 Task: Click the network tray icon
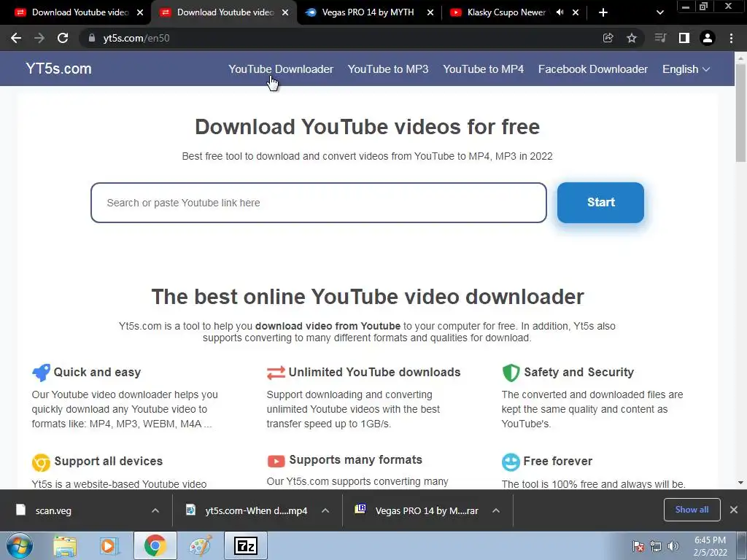[x=656, y=546]
